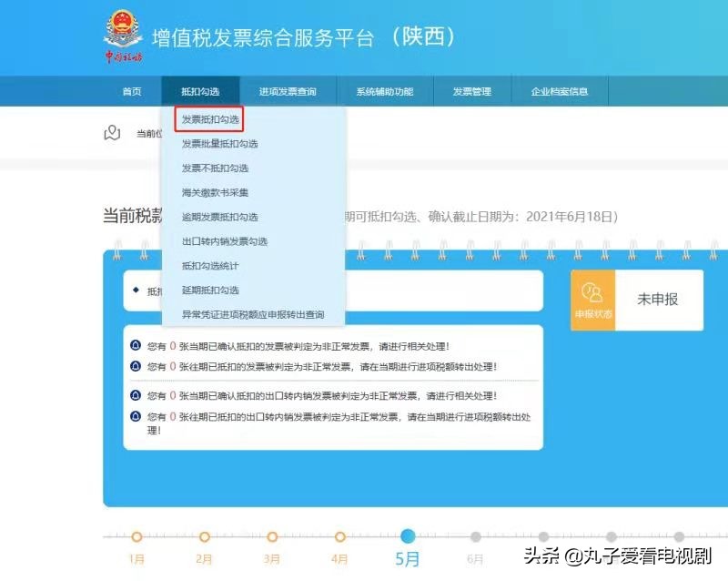Open the 企业档案信息 page
This screenshot has height=581, width=728.
[560, 92]
